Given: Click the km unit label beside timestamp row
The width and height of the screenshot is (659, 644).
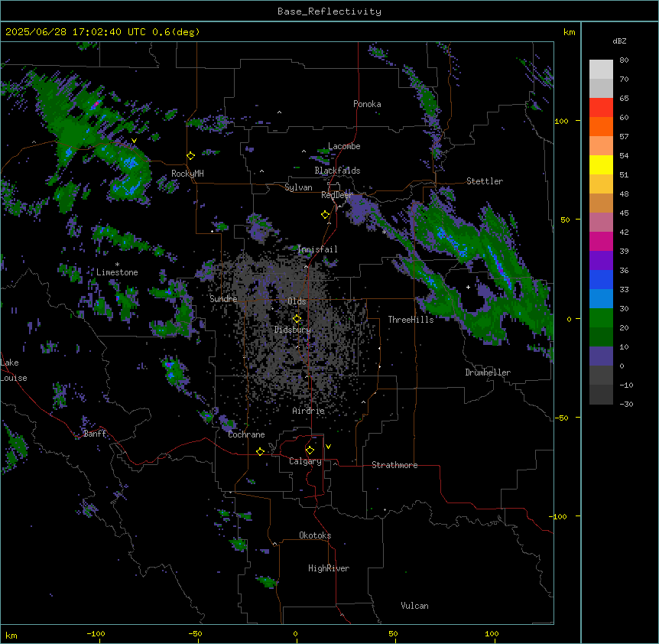Looking at the screenshot, I should click(x=570, y=32).
